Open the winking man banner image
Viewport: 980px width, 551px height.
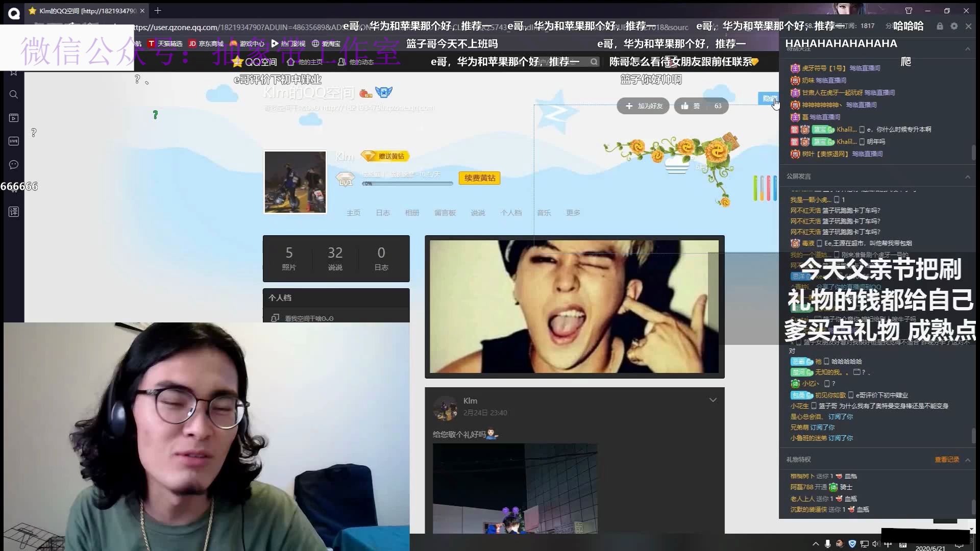574,307
